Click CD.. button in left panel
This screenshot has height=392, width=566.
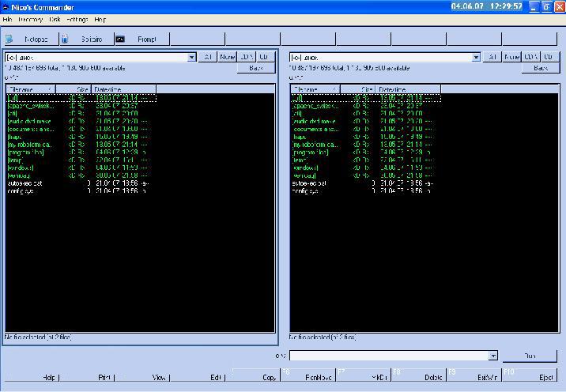point(266,57)
